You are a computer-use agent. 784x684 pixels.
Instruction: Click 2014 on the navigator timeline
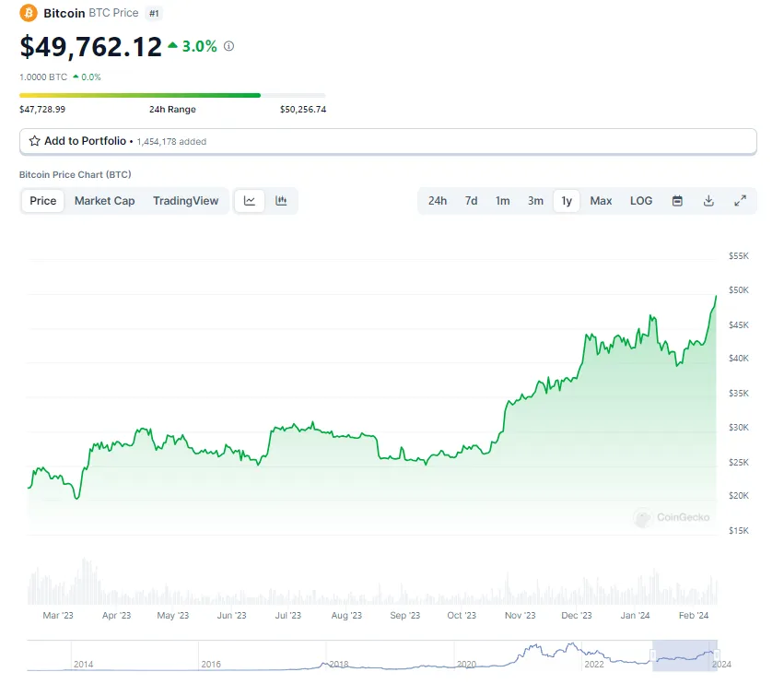[x=84, y=664]
